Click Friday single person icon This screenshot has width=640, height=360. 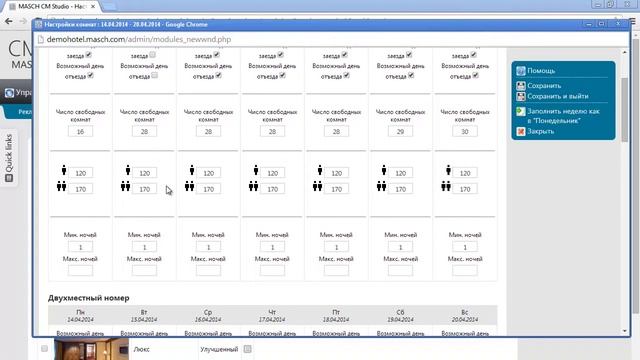click(320, 170)
